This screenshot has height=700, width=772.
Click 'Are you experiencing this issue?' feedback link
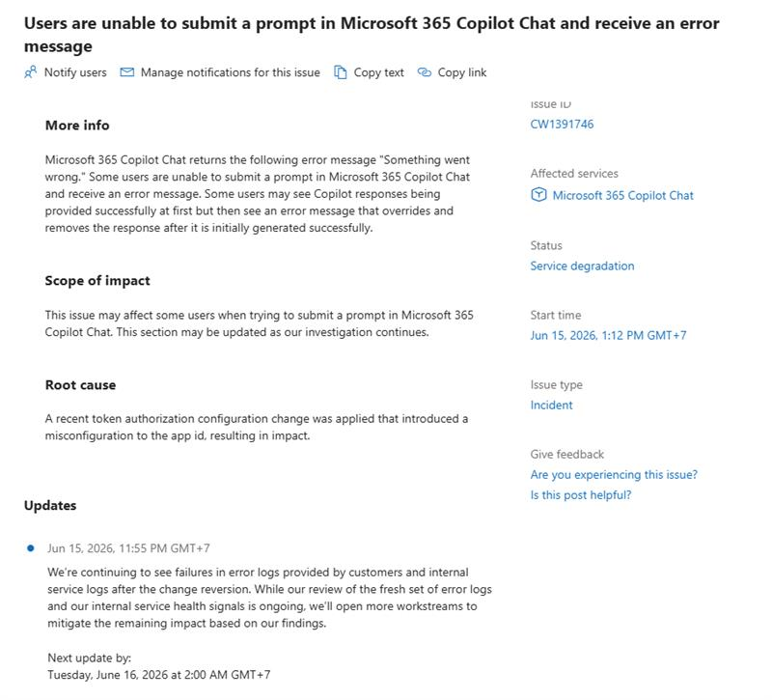click(614, 475)
